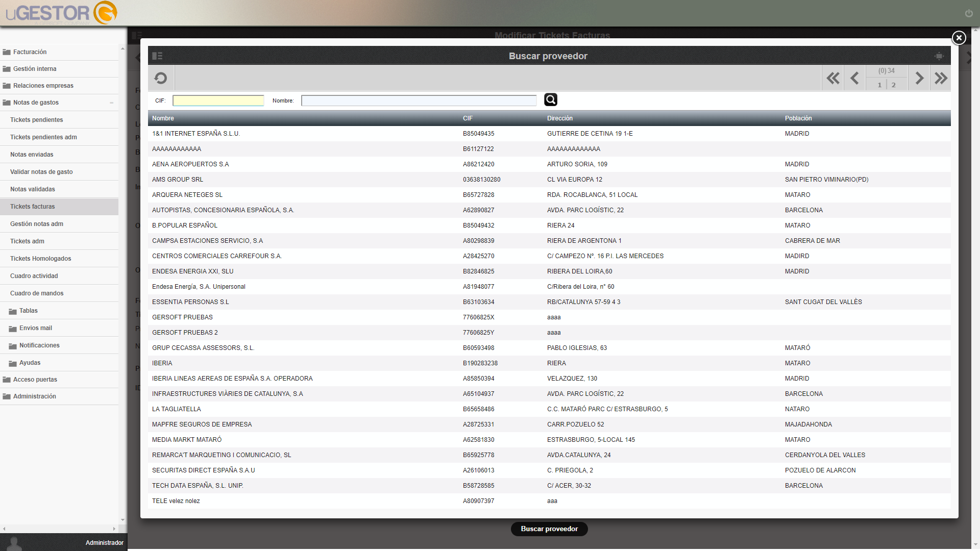Go to last page with double-right arrow
Screen dimensions: 980x551
pyautogui.click(x=941, y=78)
